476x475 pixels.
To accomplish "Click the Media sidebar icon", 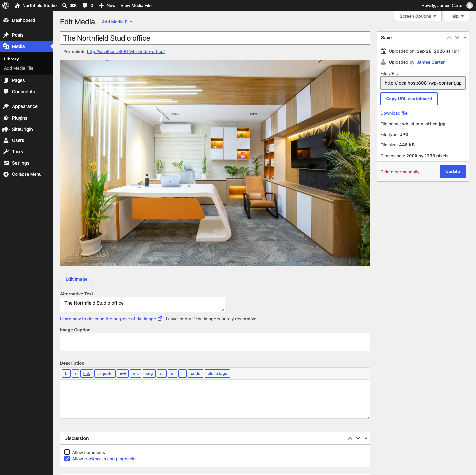I will (6, 46).
